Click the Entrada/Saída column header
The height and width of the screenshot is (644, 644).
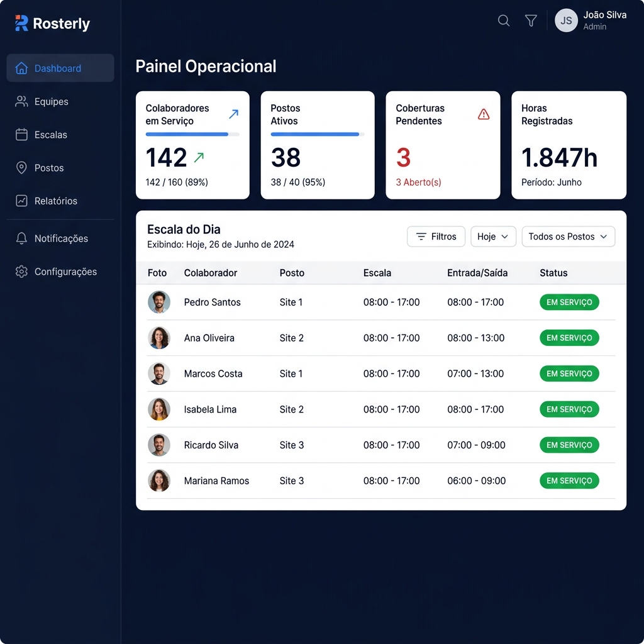[477, 273]
